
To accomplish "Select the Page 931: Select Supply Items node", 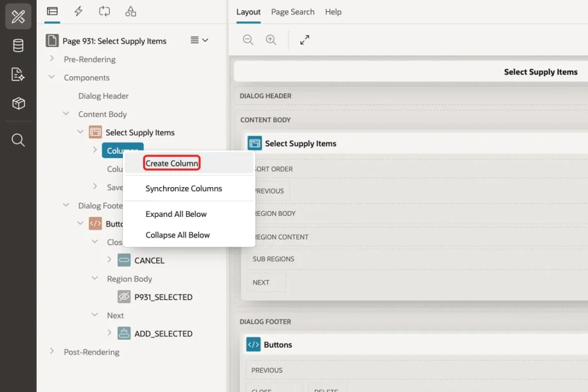I will (x=114, y=41).
